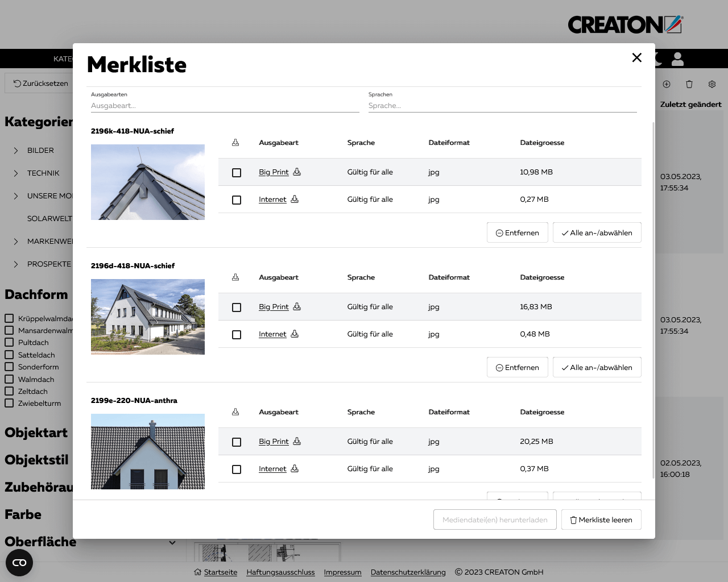The height and width of the screenshot is (582, 728).
Task: Download Big Print of 2196k-418-NUA-schief
Action: (297, 172)
